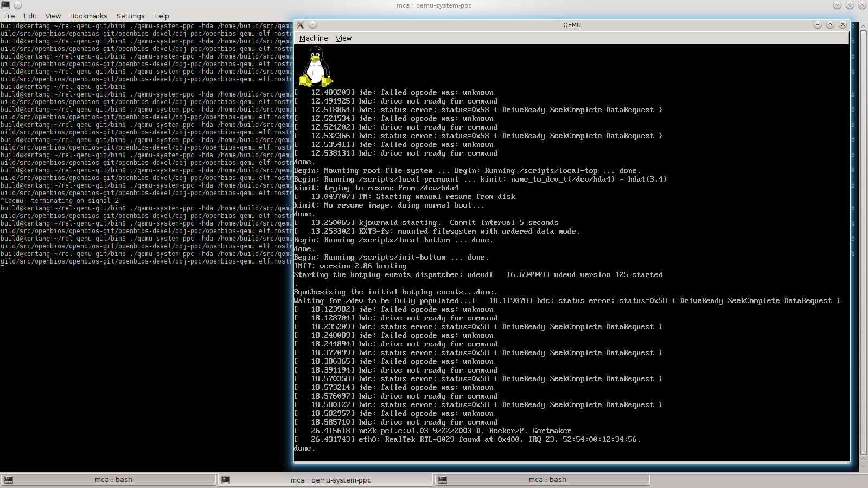Click the 'Begin: Mounting root file system' line

[467, 171]
